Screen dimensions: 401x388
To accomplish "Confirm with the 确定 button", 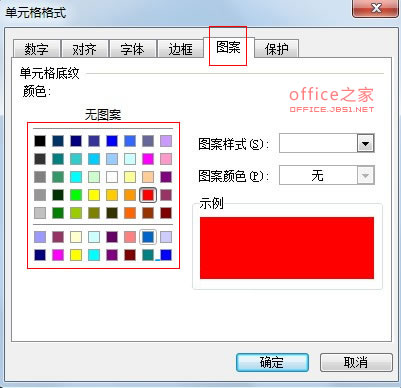I will point(272,362).
